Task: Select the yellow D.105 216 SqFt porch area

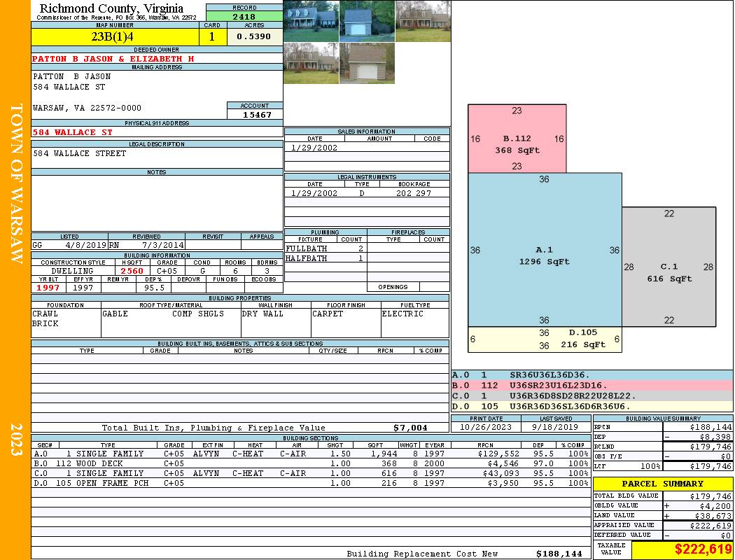Action: (544, 339)
